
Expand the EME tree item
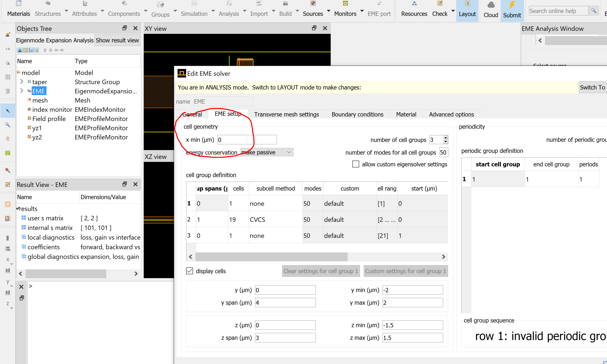22,91
